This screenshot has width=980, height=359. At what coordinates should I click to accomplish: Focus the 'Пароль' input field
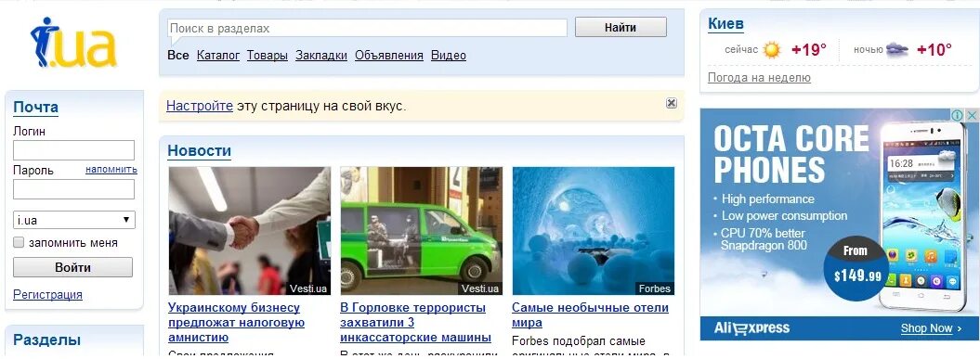coord(73,189)
